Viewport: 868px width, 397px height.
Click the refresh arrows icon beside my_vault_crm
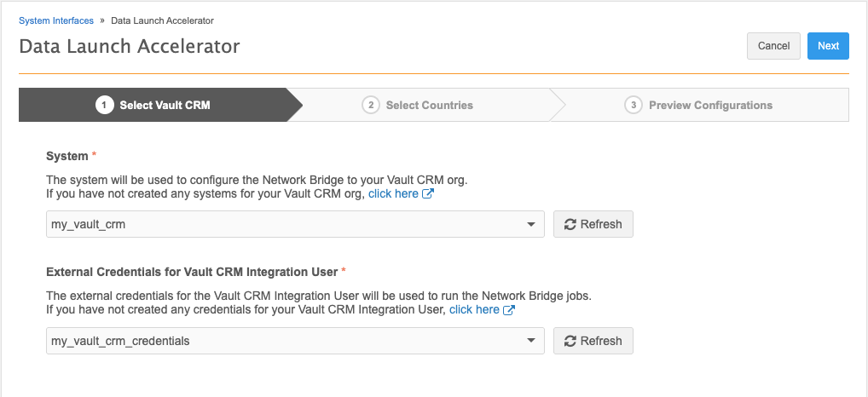(570, 225)
